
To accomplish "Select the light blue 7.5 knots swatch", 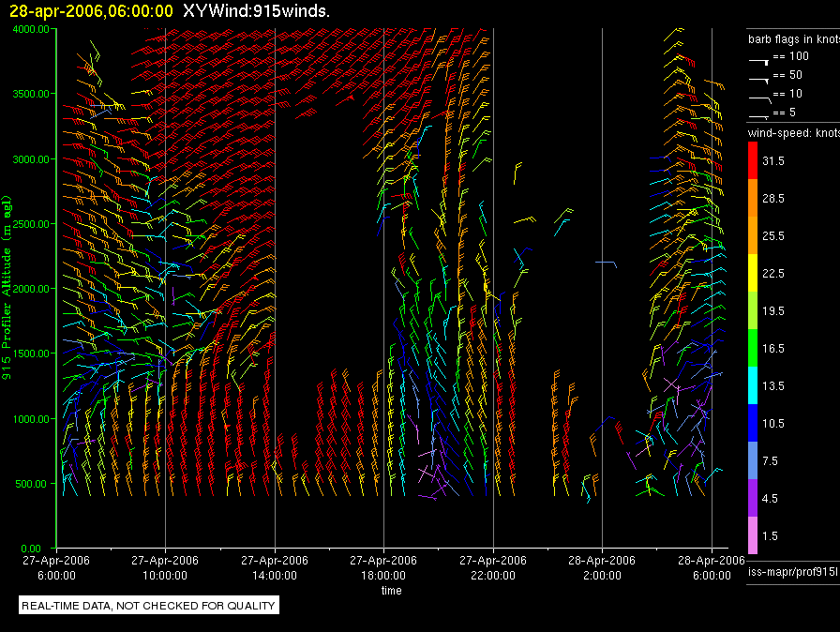I will pos(753,459).
